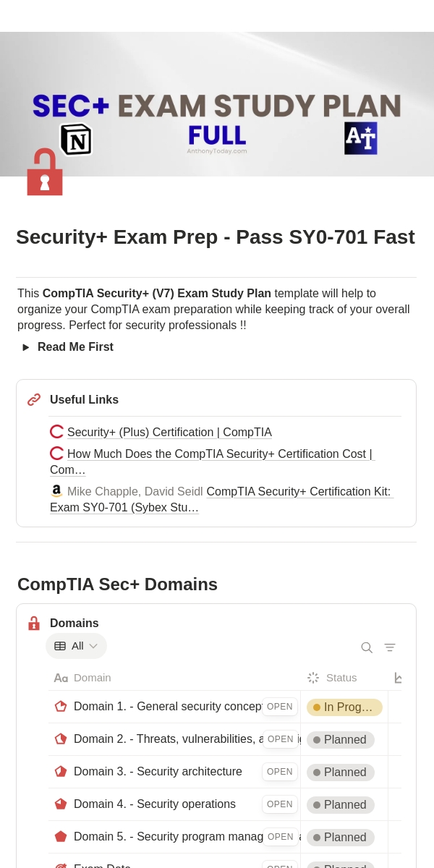Screen dimensions: 434x868
Task: Click the Domains lock icon
Action: (x=34, y=624)
